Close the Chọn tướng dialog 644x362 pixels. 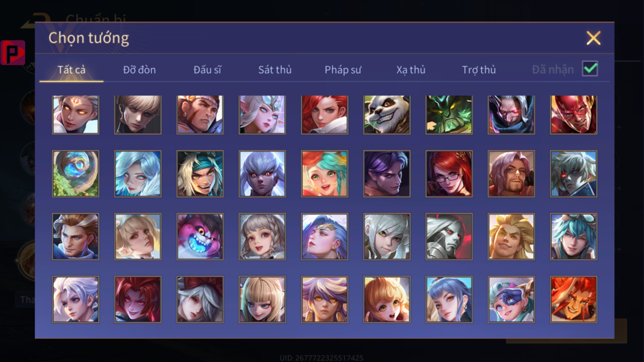click(593, 38)
